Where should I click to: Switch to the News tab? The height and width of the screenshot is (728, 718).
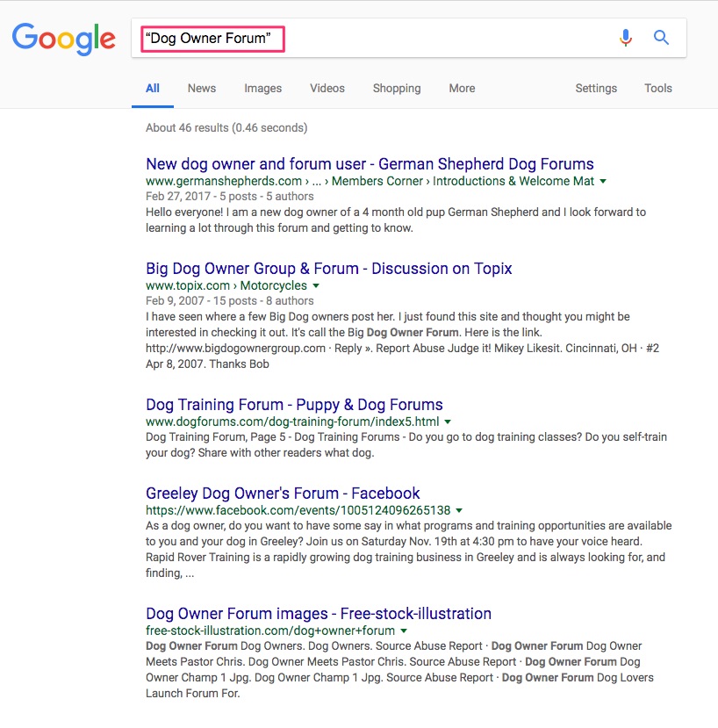click(x=201, y=88)
